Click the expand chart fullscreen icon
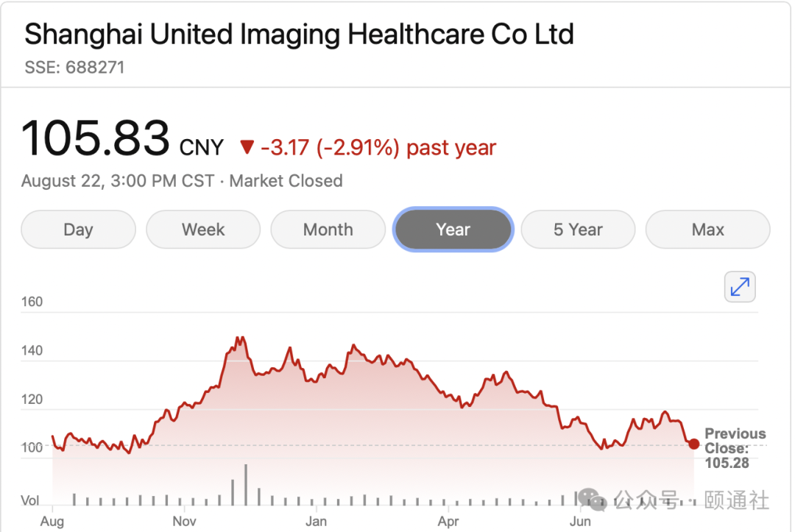Image resolution: width=795 pixels, height=532 pixels. (x=740, y=287)
